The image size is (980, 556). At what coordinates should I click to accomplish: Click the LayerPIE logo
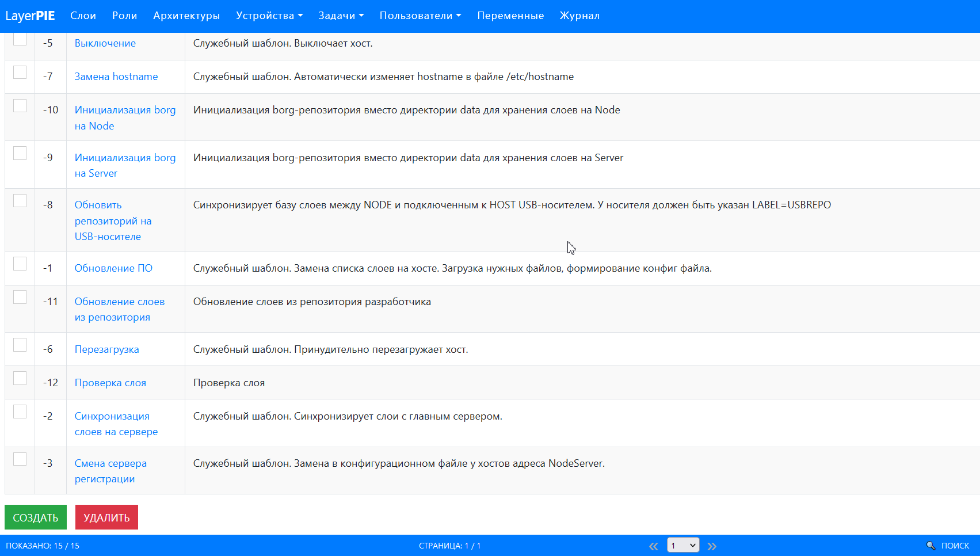tap(30, 16)
